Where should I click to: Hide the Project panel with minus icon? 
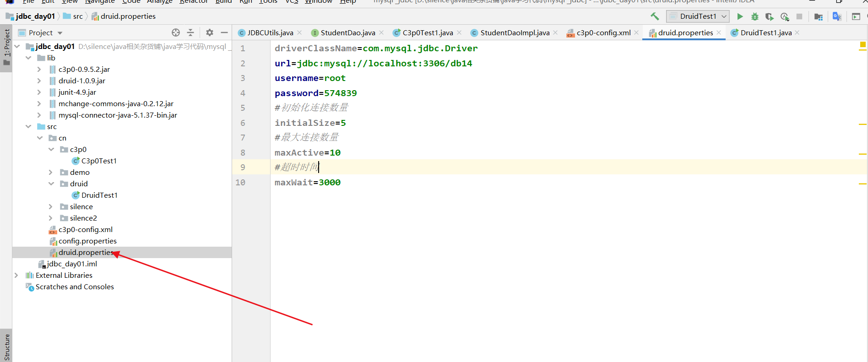click(x=224, y=32)
